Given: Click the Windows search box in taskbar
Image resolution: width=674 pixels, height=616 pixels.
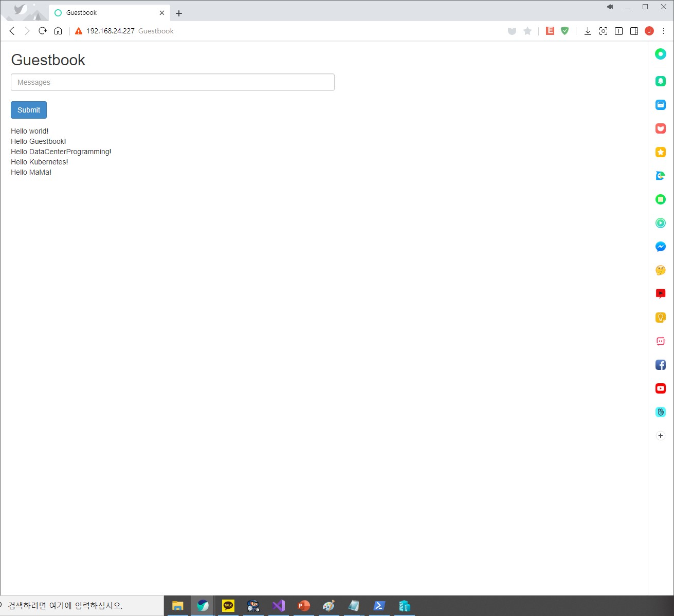Looking at the screenshot, I should pyautogui.click(x=82, y=606).
